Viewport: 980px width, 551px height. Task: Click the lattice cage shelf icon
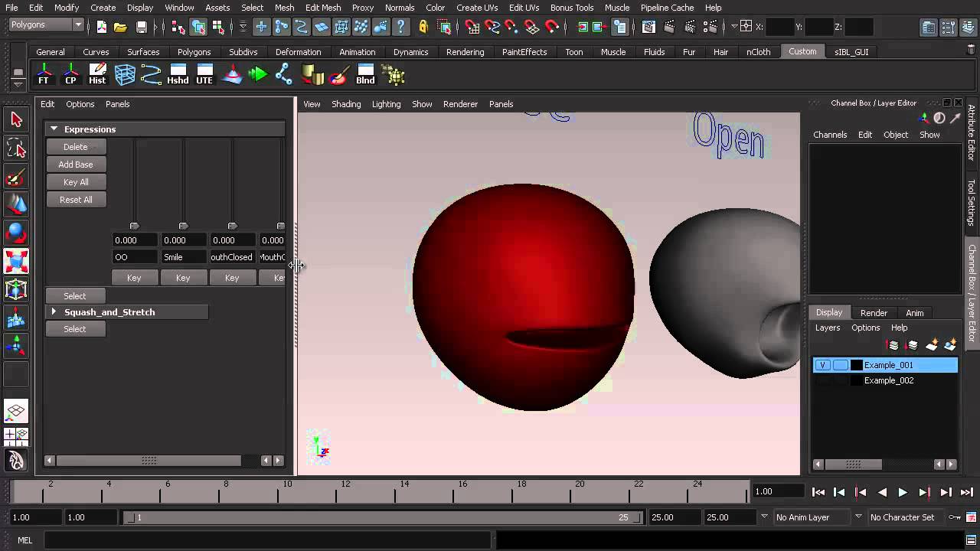(125, 75)
